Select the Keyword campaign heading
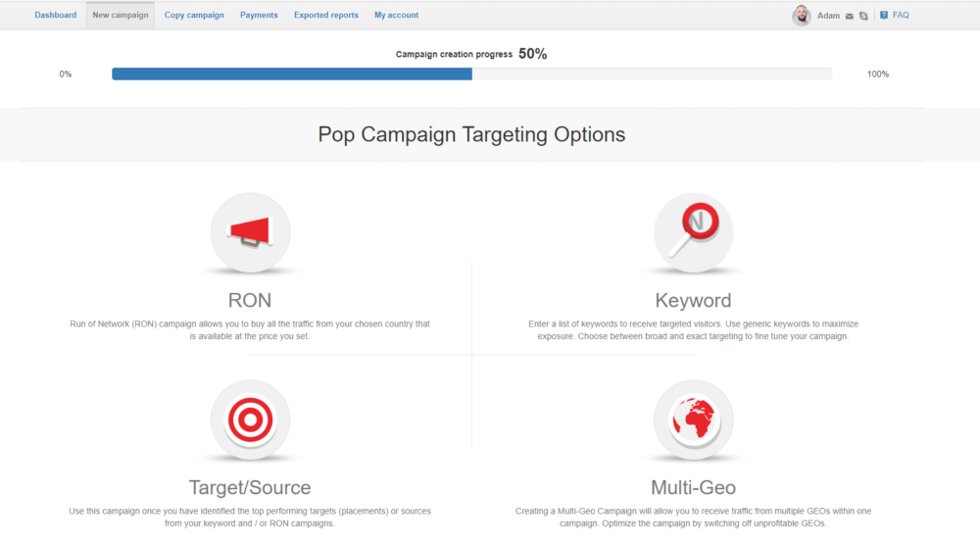 coord(693,300)
